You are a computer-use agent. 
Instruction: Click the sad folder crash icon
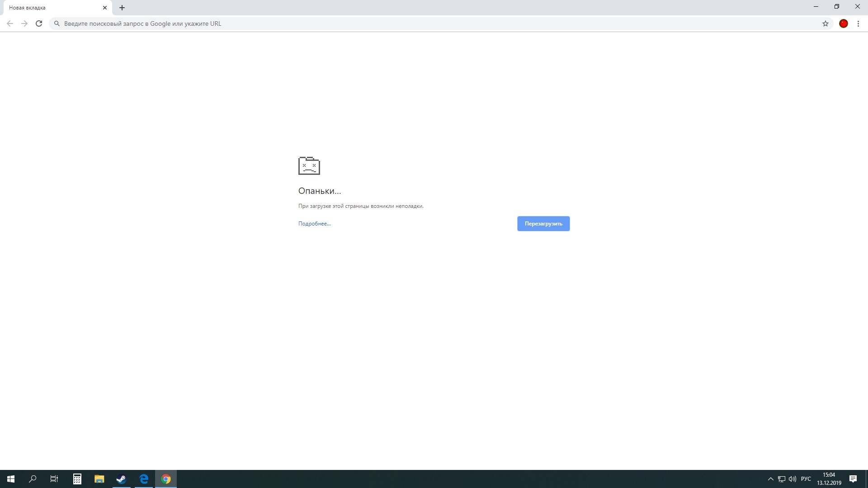(309, 166)
